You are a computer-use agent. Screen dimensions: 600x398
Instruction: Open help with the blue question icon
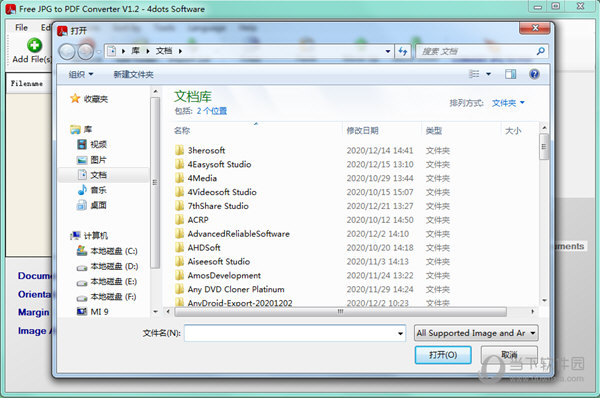tap(534, 74)
